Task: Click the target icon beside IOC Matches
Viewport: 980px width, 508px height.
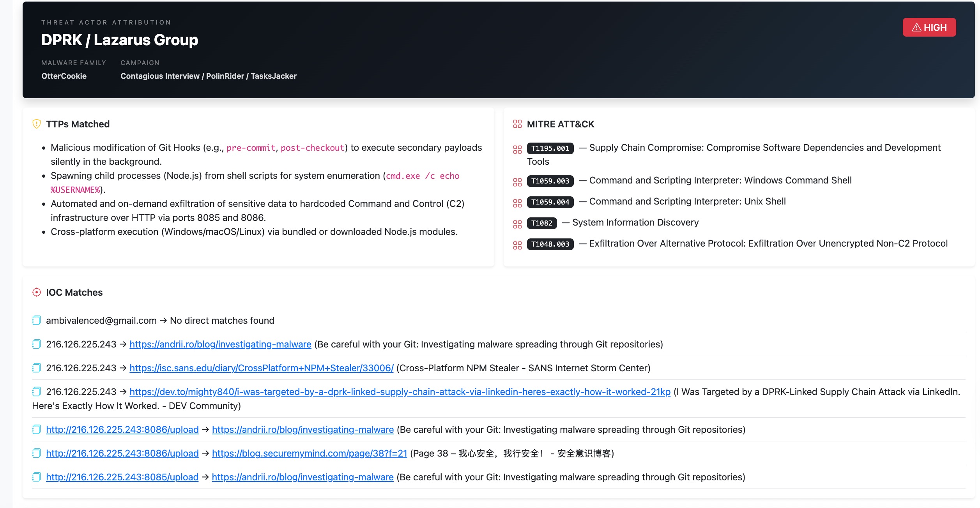Action: coord(37,292)
